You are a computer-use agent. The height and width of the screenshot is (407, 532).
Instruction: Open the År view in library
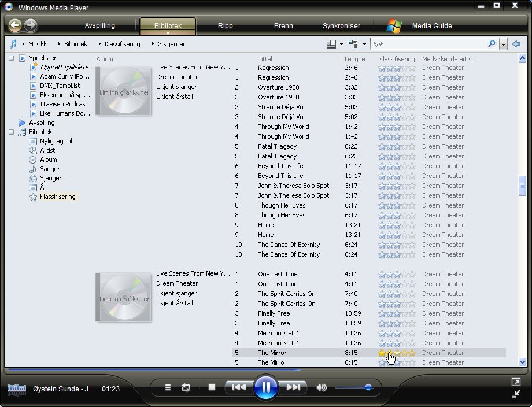coord(43,187)
